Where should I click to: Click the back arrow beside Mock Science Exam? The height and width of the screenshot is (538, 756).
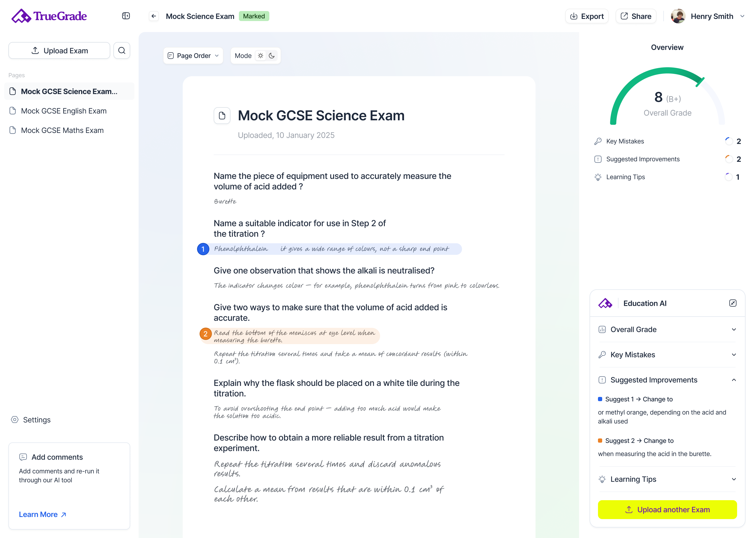tap(154, 16)
